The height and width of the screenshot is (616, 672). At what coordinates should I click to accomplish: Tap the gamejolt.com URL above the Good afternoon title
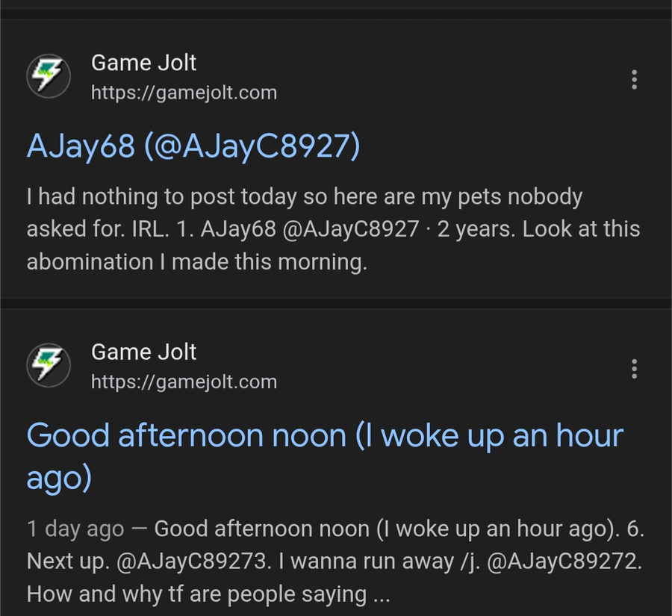point(184,382)
